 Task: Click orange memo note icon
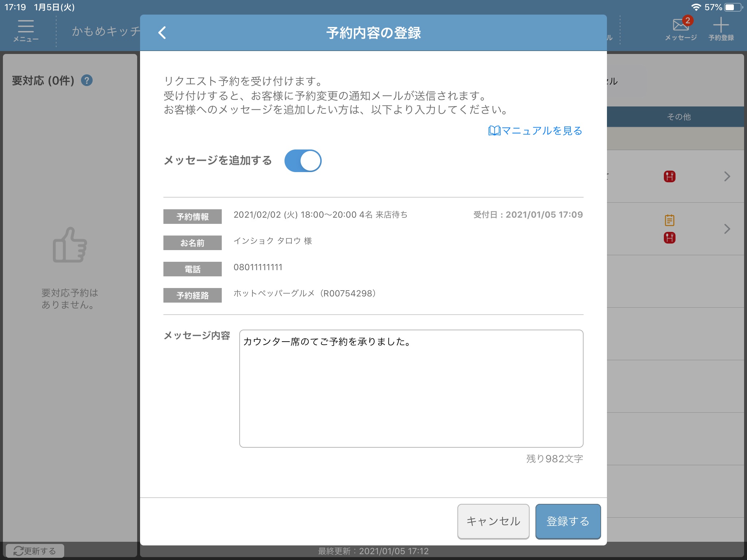[669, 220]
